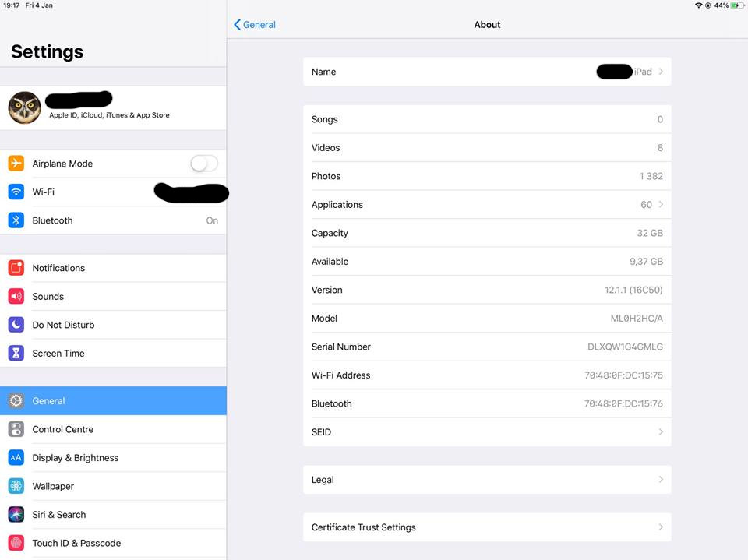Screen dimensions: 748x560
Task: Tap the Serial Number DLXQW1G4GMLG
Action: [x=626, y=347]
